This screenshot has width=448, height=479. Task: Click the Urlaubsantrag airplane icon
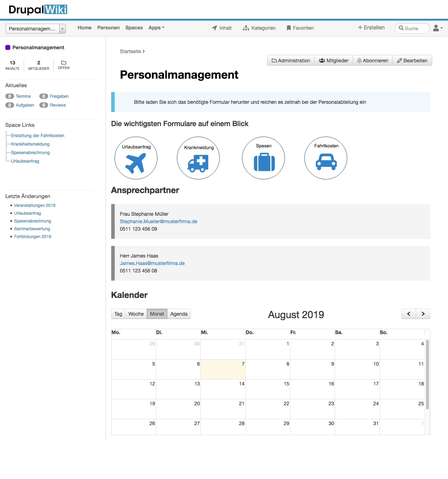click(136, 163)
